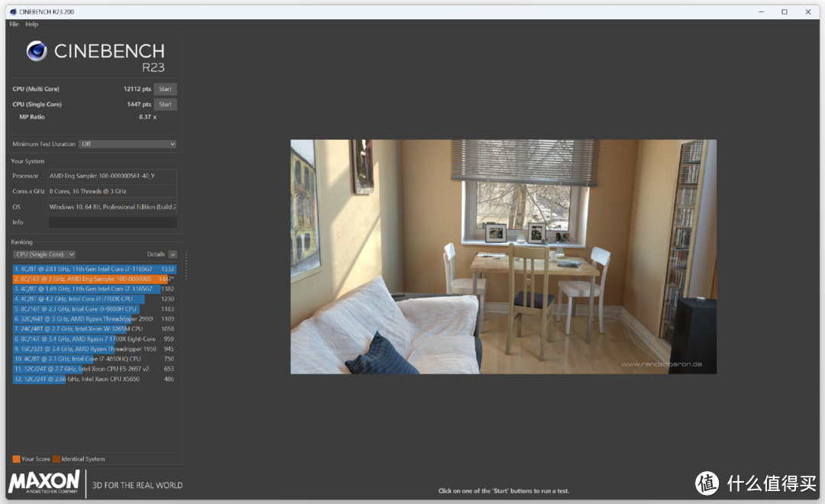825x504 pixels.
Task: Click the OS field
Action: (x=112, y=207)
